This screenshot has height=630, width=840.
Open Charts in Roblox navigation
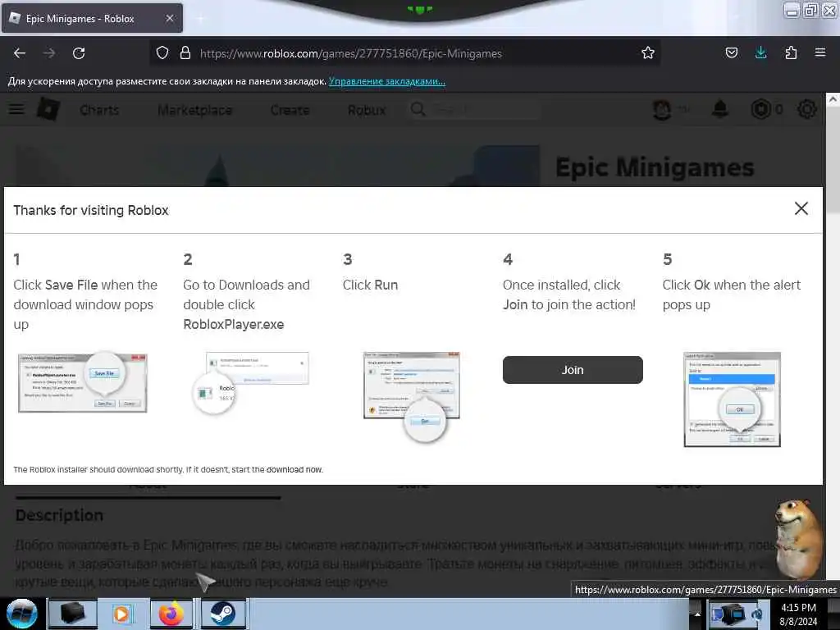pyautogui.click(x=99, y=110)
